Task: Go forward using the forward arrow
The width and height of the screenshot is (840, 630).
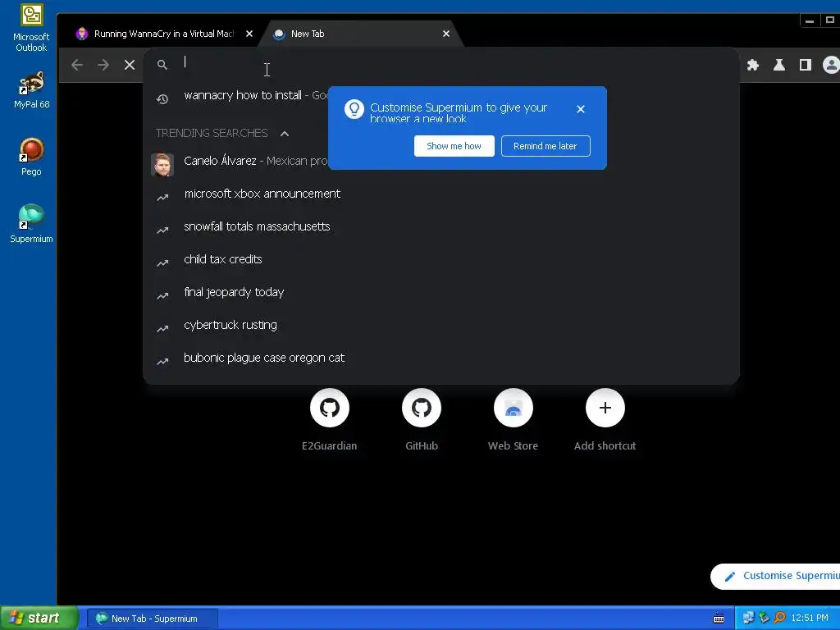Action: [103, 65]
